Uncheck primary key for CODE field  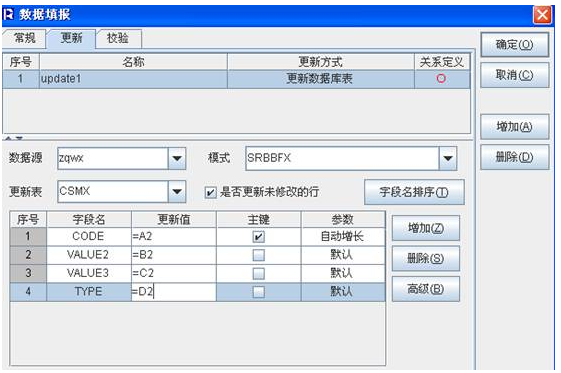coord(258,237)
